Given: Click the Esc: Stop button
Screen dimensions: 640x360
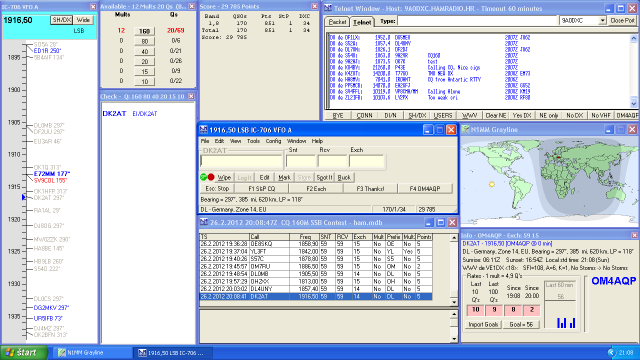Looking at the screenshot, I should tap(217, 189).
